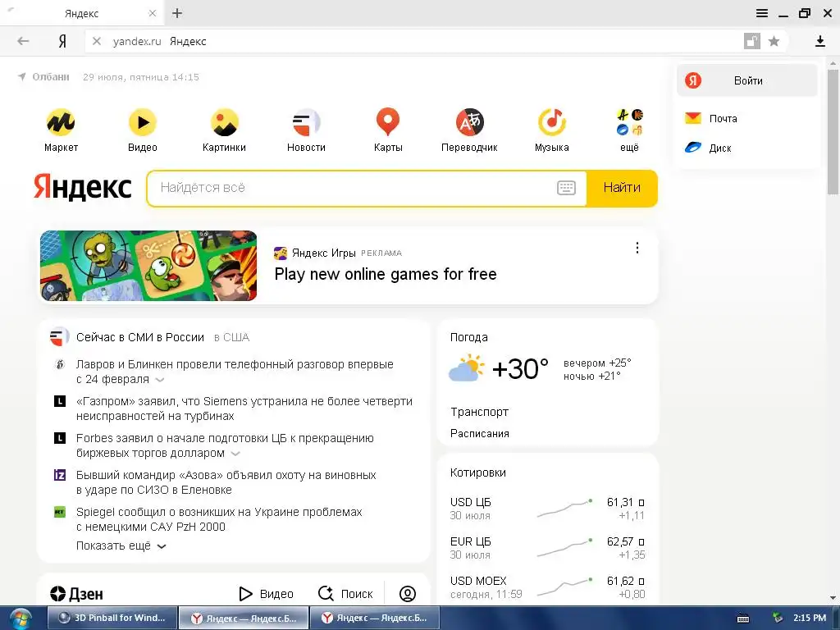Open the USD ЦБ quote row
The width and height of the screenshot is (840, 630).
pos(547,509)
